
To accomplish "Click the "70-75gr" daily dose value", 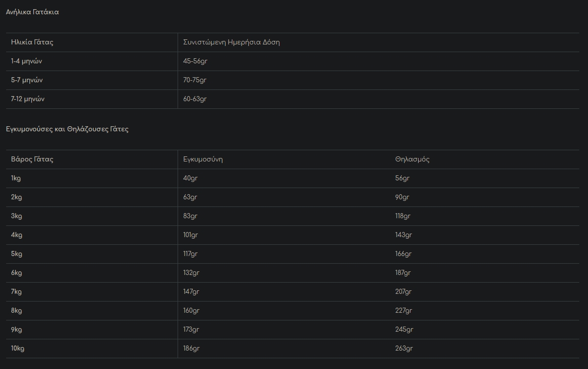I will (x=195, y=80).
